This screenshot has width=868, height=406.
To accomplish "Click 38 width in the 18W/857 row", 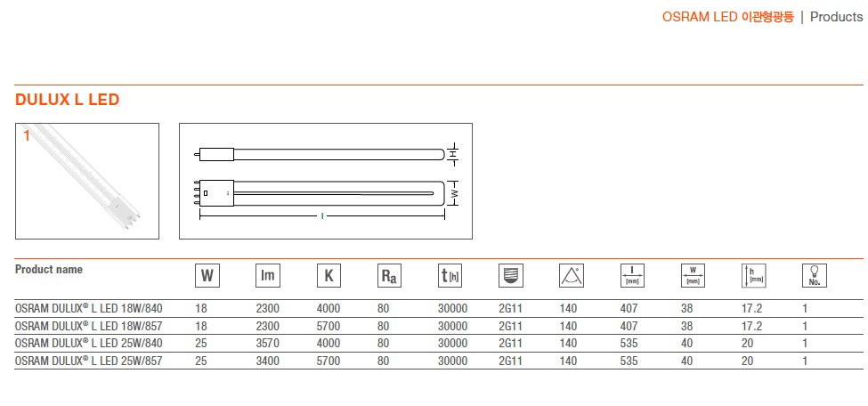I will click(x=687, y=326).
